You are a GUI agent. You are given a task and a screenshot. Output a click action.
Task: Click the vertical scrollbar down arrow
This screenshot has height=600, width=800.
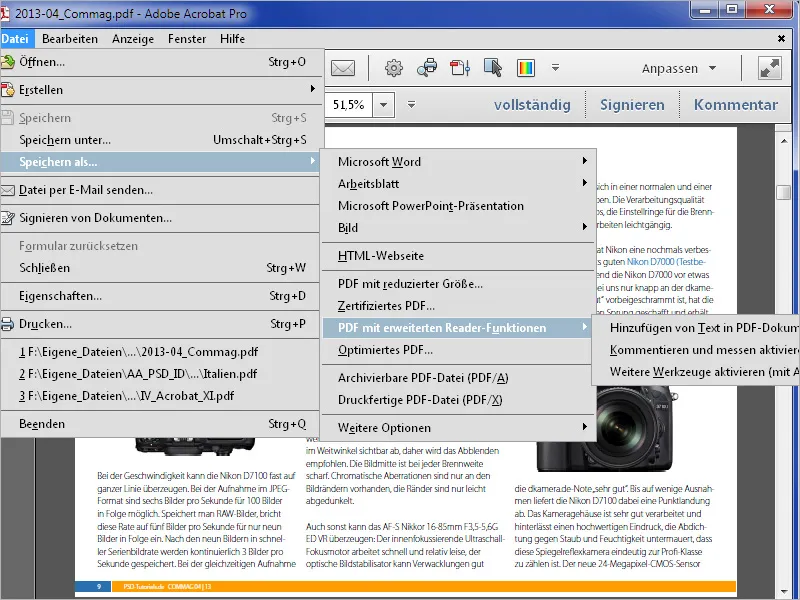[x=784, y=592]
